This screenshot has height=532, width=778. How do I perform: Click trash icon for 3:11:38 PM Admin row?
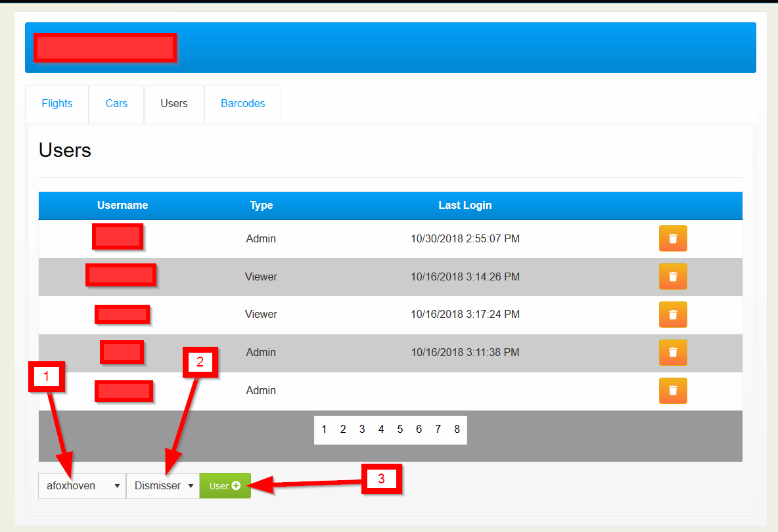coord(672,353)
